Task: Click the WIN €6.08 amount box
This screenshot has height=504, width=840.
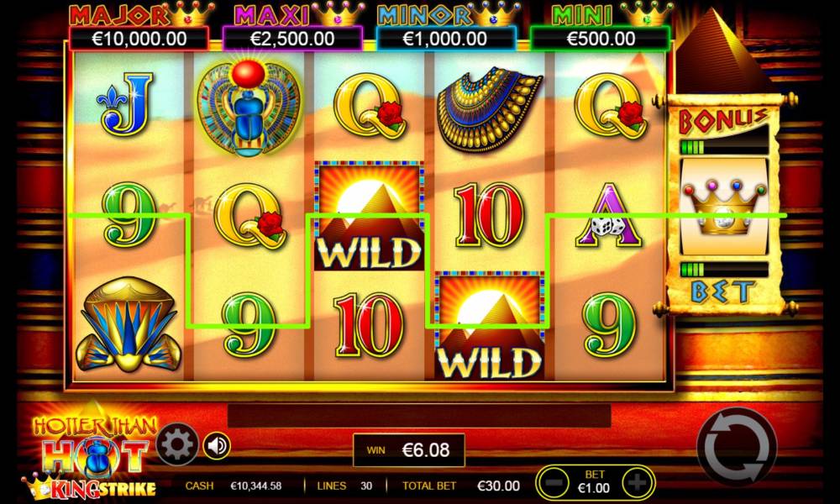Action: [x=409, y=450]
